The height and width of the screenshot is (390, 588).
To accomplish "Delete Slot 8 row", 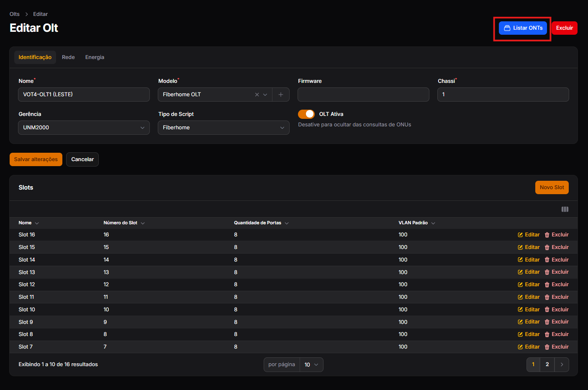I will point(557,334).
